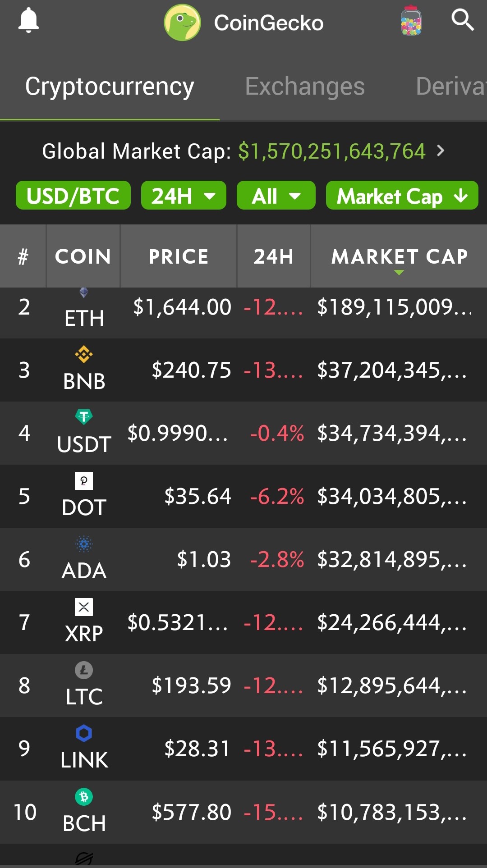Open the All filter dropdown
The height and width of the screenshot is (868, 487).
(x=276, y=195)
